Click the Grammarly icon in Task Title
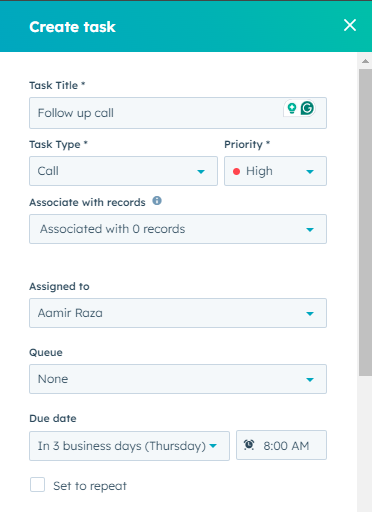 [x=307, y=108]
